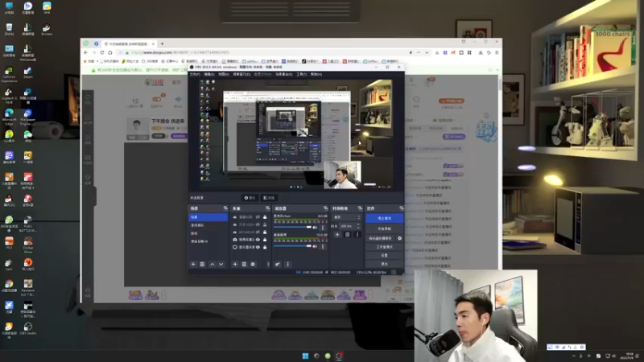Move scene up with the up arrow

pos(213,265)
